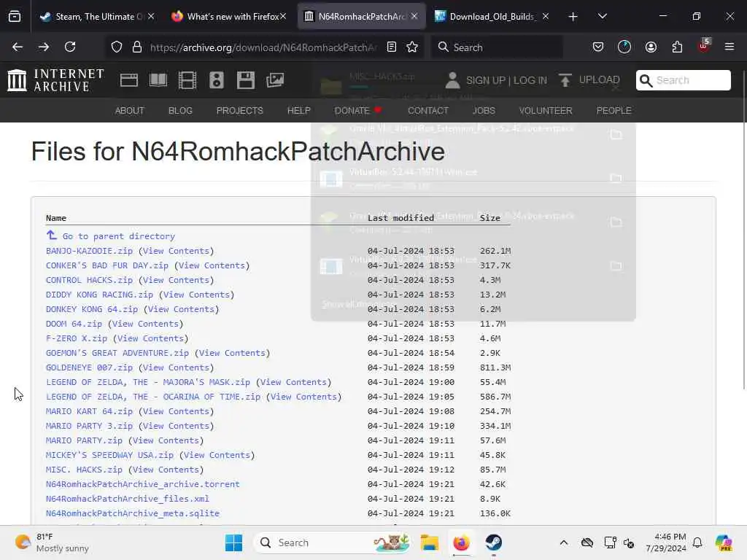Open the DONATE menu item

coord(358,111)
